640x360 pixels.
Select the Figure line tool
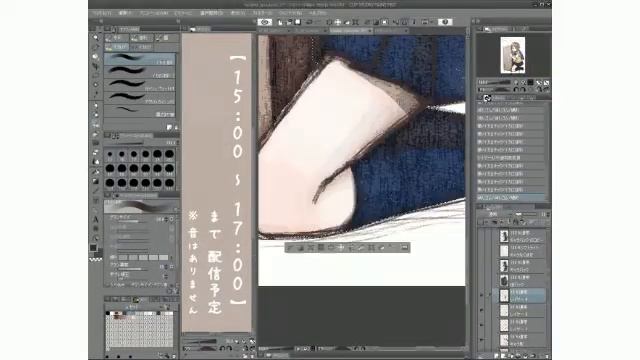[96, 191]
